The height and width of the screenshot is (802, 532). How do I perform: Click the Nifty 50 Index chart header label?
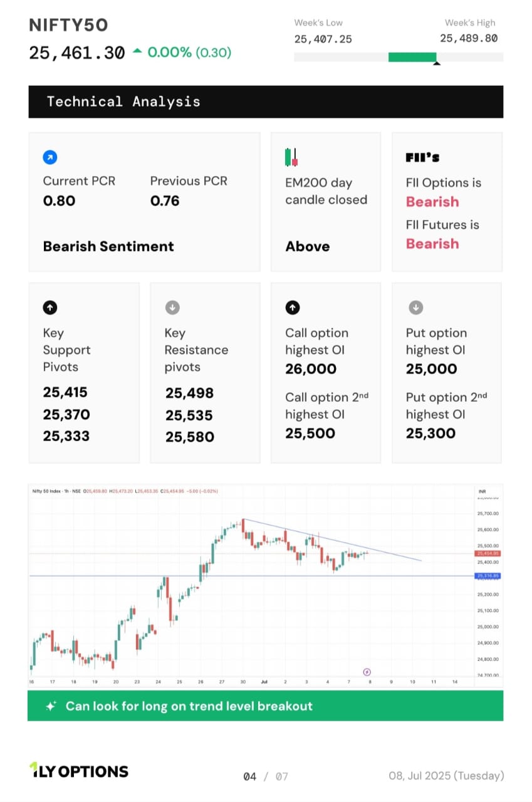click(x=56, y=491)
